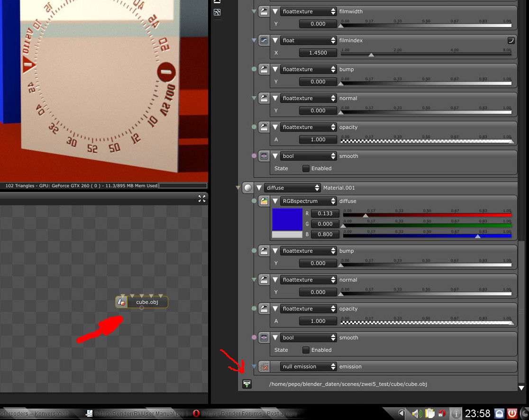Image resolution: width=529 pixels, height=420 pixels.
Task: Click the bool node icon of smooth above Material.001
Action: tap(264, 156)
